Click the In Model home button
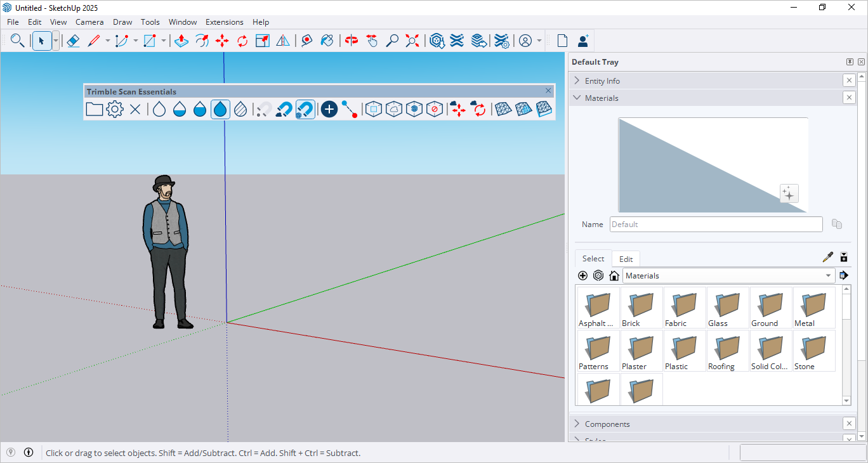Screen dimensions: 868x463 tap(614, 275)
